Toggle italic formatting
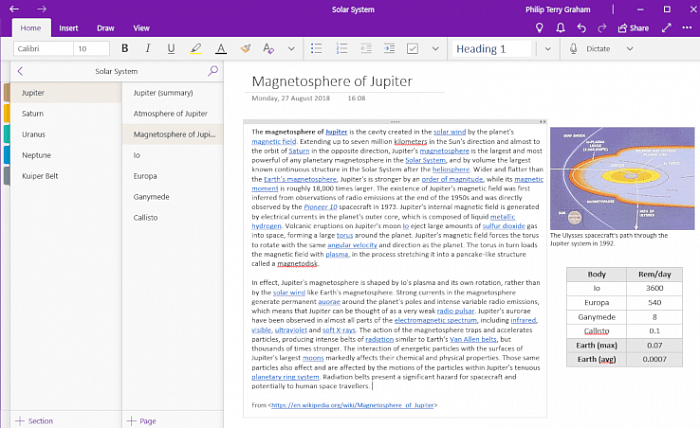 (148, 48)
